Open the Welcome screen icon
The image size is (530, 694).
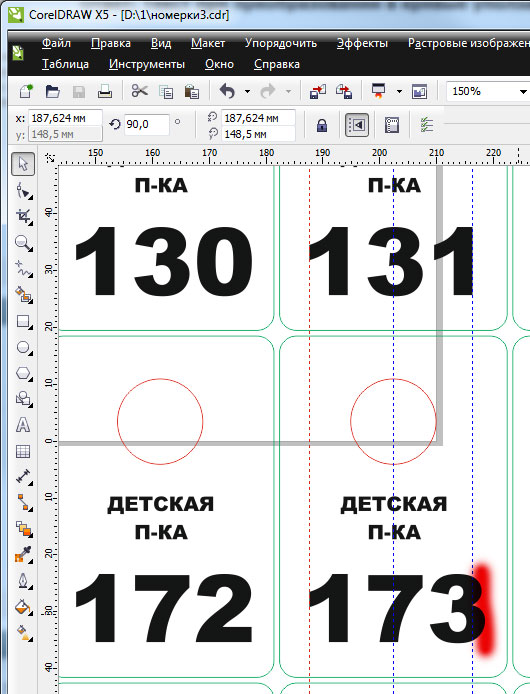419,92
